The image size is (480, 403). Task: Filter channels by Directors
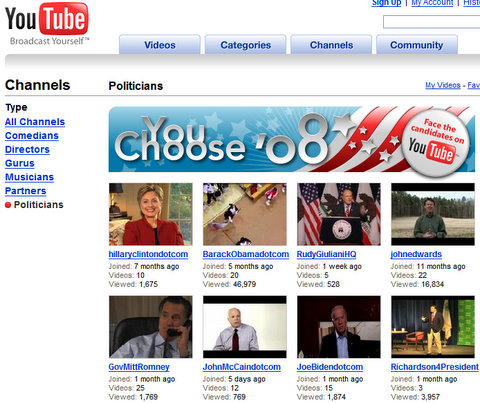(27, 149)
